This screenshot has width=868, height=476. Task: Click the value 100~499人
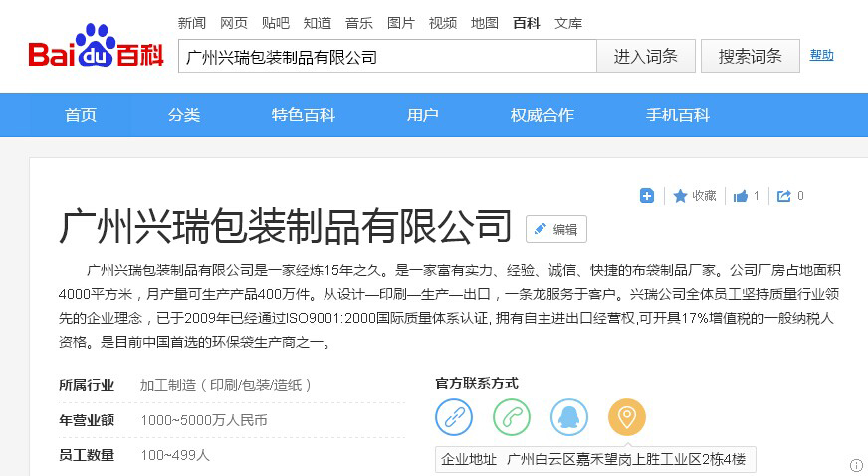point(175,455)
